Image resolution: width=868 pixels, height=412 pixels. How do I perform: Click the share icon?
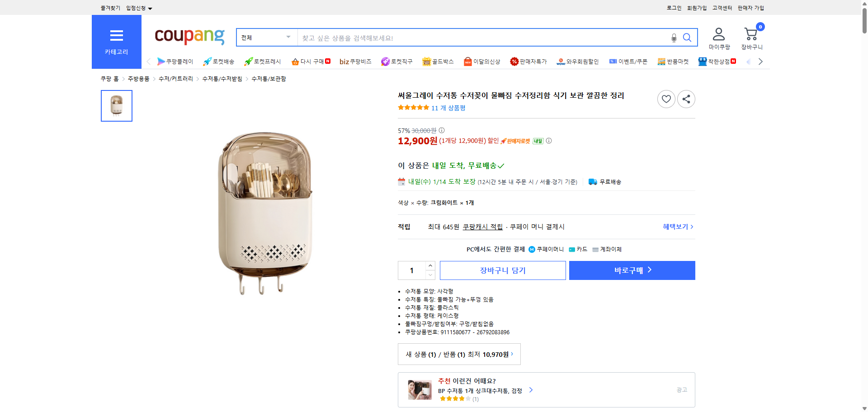click(686, 99)
